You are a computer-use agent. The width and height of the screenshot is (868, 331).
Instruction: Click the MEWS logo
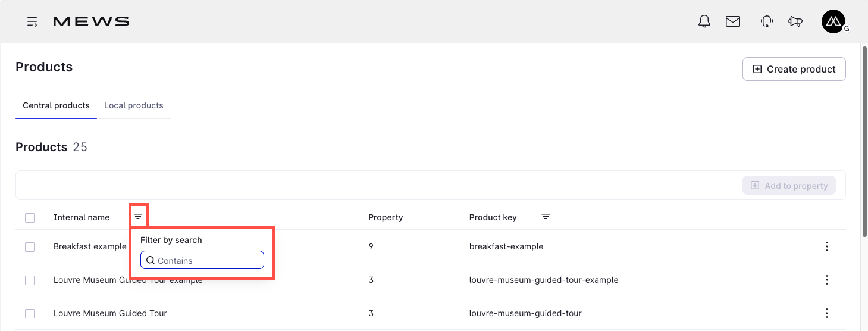point(91,22)
